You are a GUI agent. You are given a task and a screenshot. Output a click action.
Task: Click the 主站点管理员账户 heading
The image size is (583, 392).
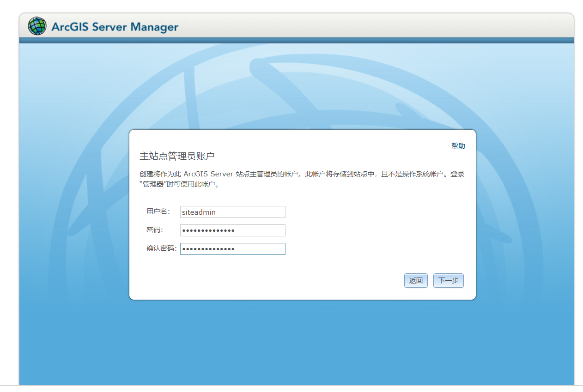click(x=177, y=157)
